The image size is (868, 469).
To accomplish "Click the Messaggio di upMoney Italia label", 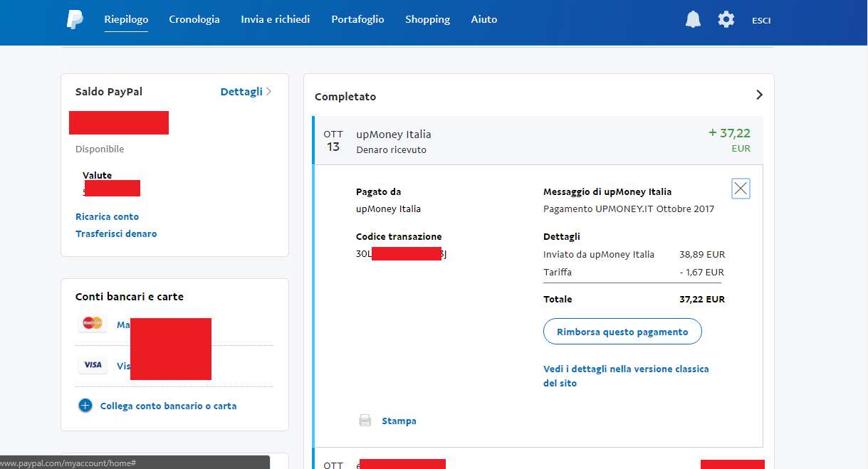I will 607,191.
